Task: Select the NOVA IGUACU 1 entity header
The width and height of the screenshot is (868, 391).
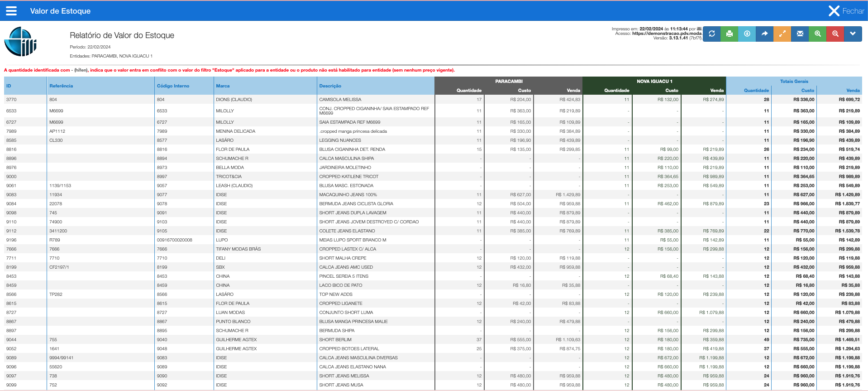Action: pyautogui.click(x=654, y=82)
